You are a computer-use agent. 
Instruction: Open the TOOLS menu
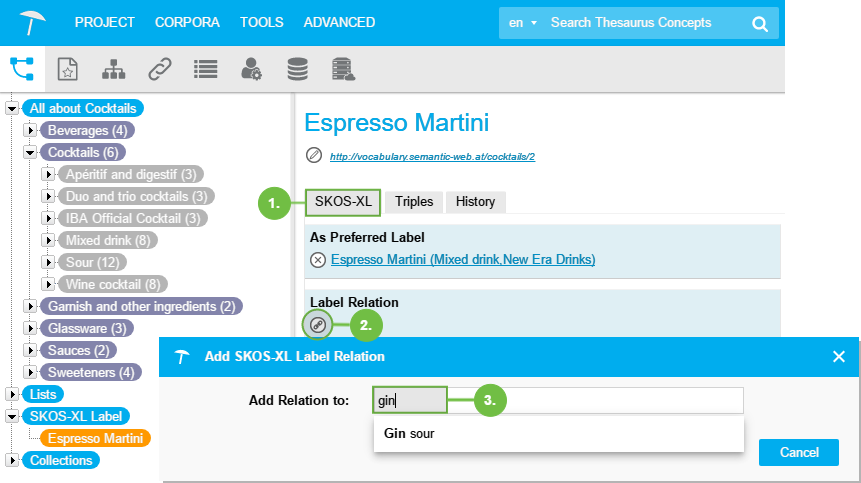click(x=261, y=22)
